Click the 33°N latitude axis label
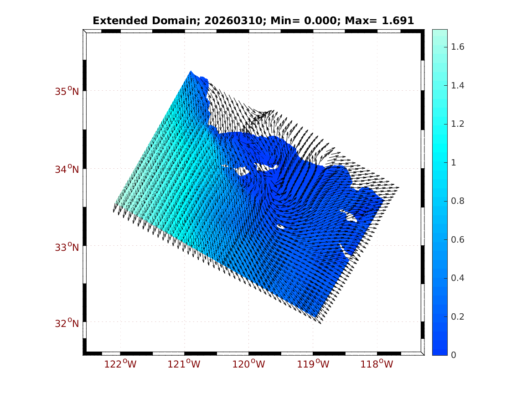This screenshot has height=399, width=532. click(67, 248)
